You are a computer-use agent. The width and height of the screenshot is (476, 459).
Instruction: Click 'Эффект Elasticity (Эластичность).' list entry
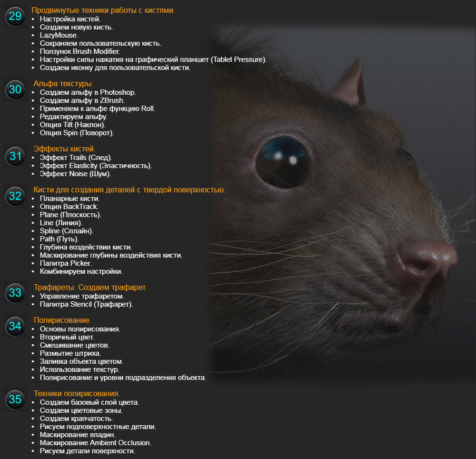[x=96, y=166]
